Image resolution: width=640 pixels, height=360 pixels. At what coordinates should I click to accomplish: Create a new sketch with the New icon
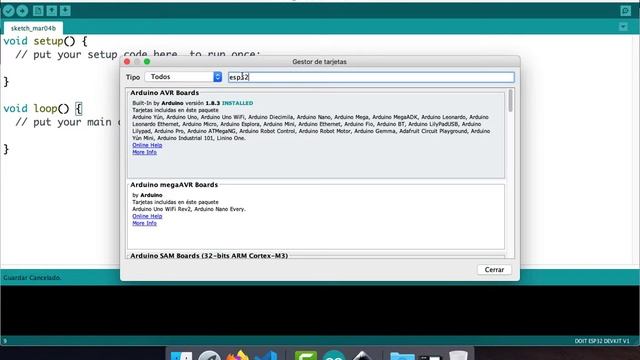coord(38,11)
